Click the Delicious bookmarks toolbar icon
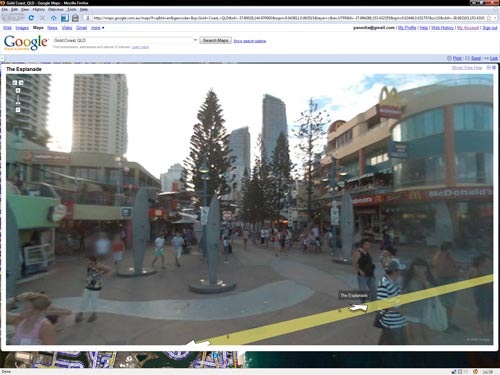 tap(65, 18)
